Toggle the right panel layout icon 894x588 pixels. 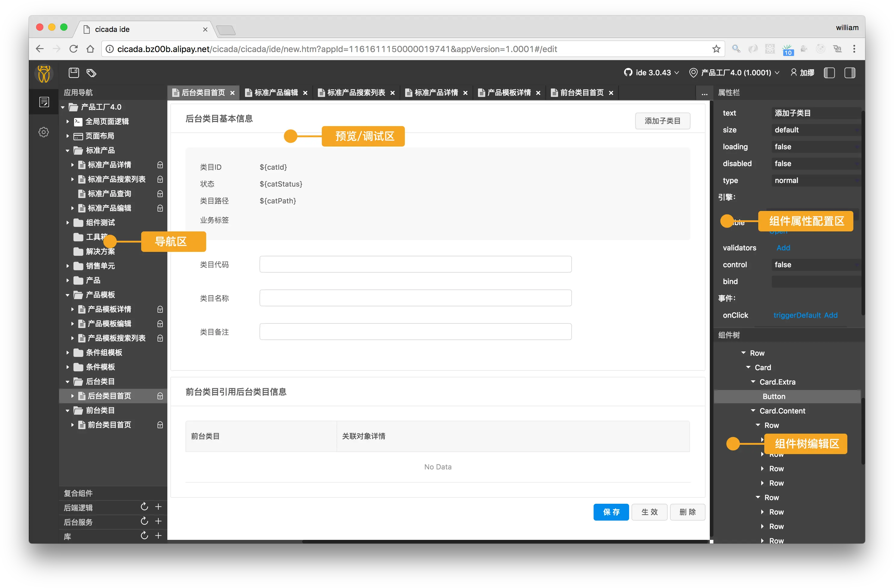click(x=849, y=73)
